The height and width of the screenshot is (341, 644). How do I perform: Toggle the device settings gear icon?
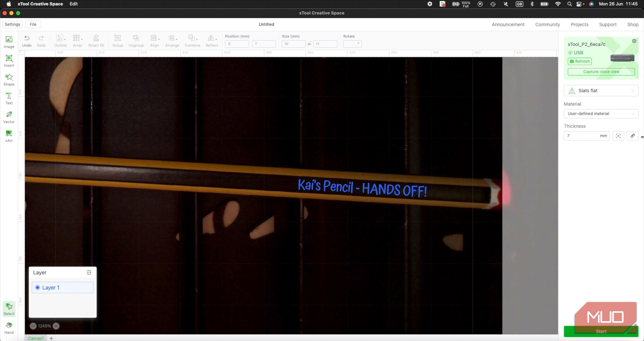coord(634,40)
